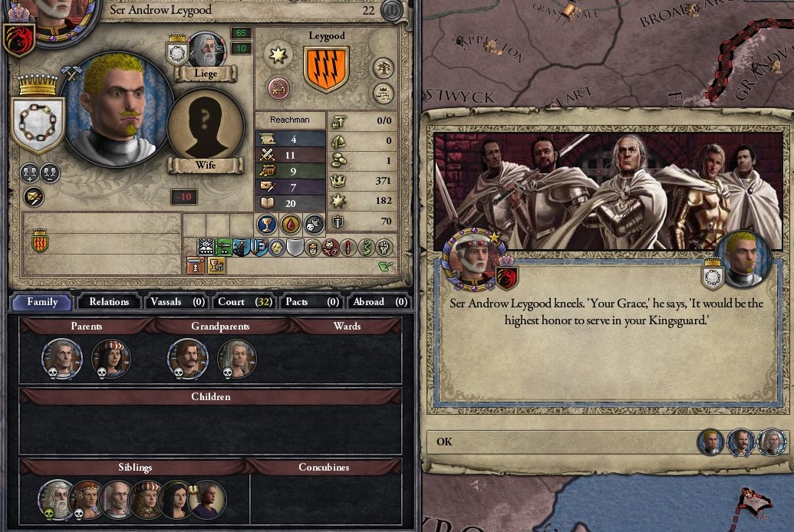Select the Vassals tab

coord(176,302)
